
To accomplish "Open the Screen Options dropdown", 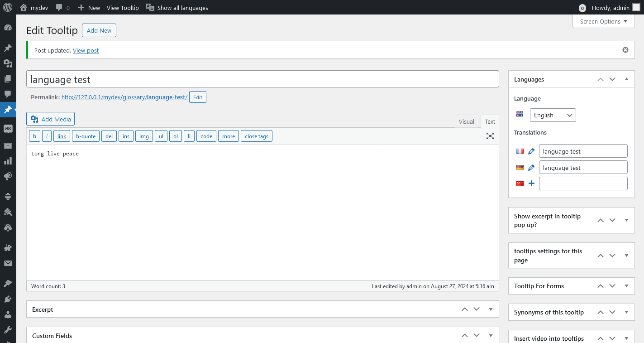I will tap(603, 21).
